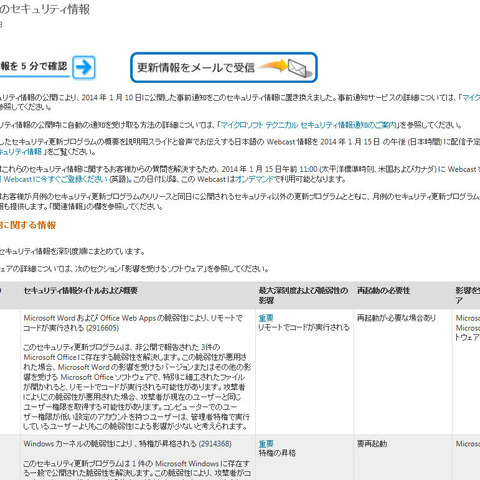Select column header セキュリティ情報タイトルおよび概要
Viewport: 480px width, 480px height.
[x=80, y=290]
